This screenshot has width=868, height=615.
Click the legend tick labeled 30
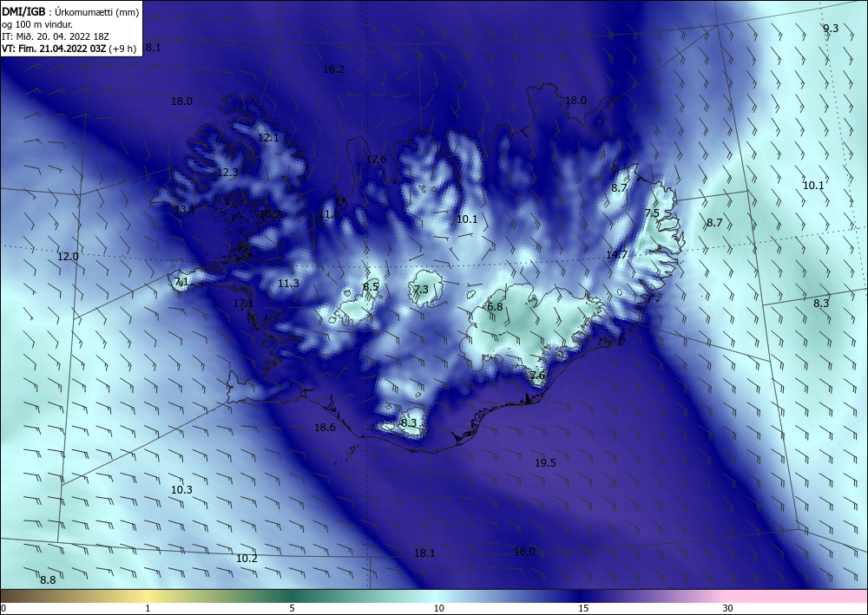(728, 608)
